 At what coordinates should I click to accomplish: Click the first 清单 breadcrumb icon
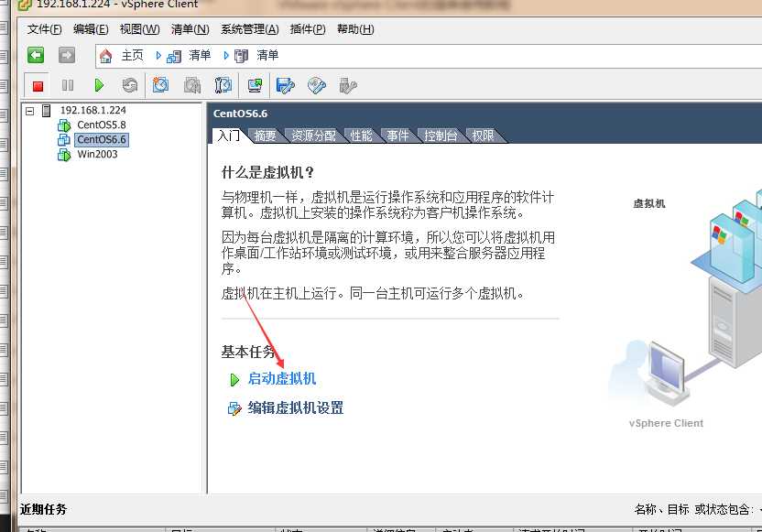[174, 57]
